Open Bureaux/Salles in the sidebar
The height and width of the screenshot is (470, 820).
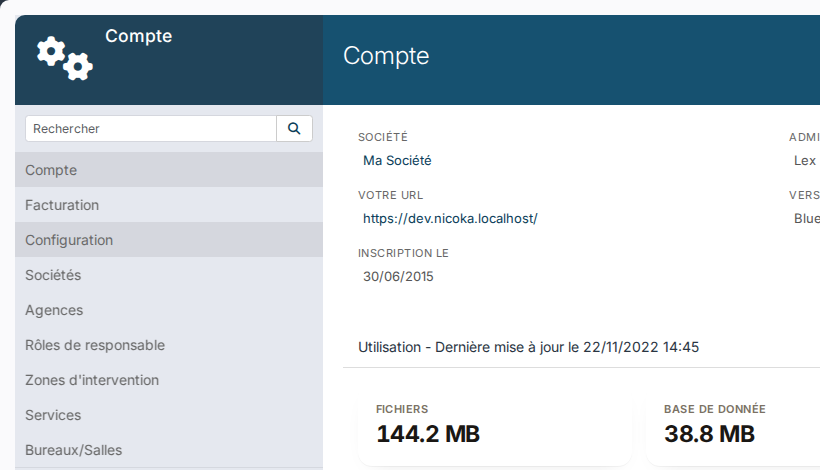pyautogui.click(x=169, y=450)
